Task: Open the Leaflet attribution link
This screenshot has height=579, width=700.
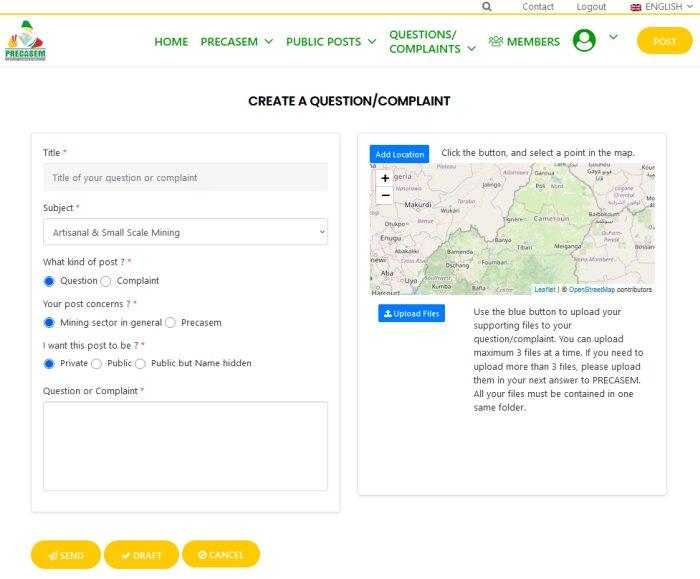Action: pos(545,290)
